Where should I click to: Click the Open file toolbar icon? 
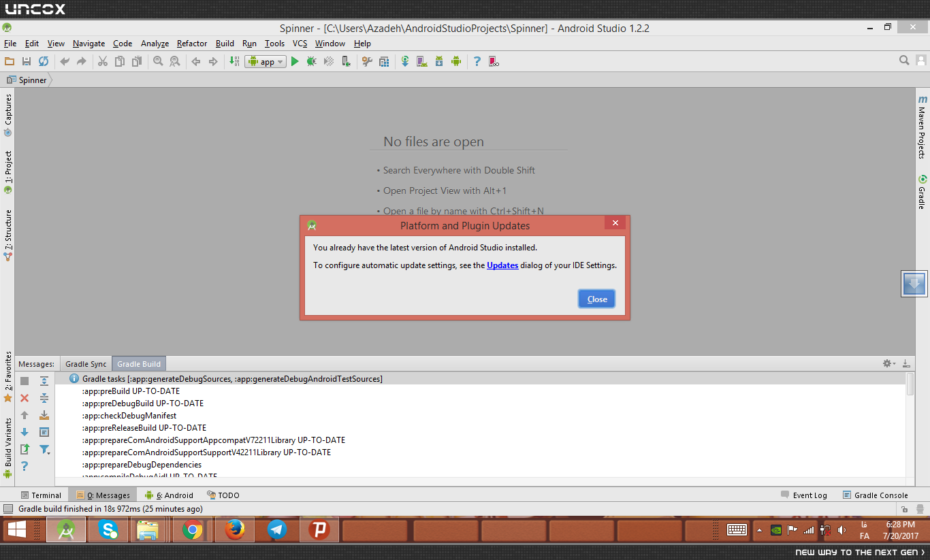10,61
